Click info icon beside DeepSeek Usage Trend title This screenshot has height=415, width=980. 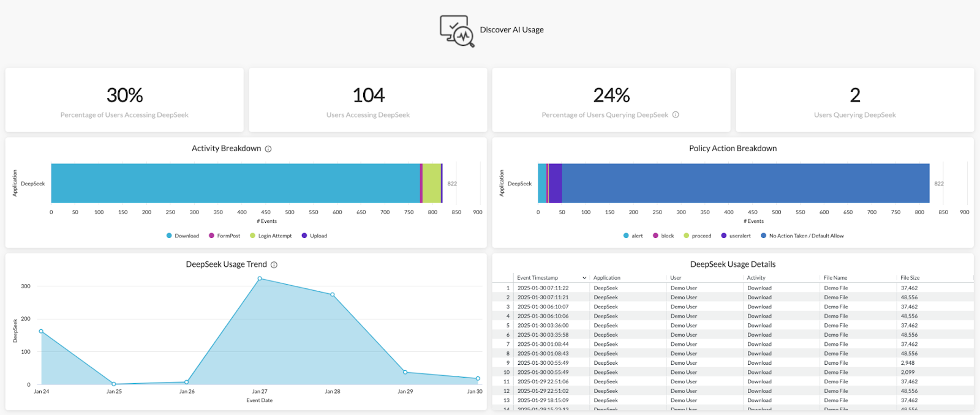point(274,265)
